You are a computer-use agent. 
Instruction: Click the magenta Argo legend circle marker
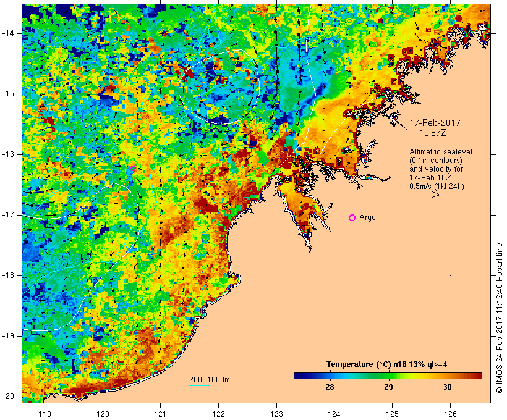(352, 218)
